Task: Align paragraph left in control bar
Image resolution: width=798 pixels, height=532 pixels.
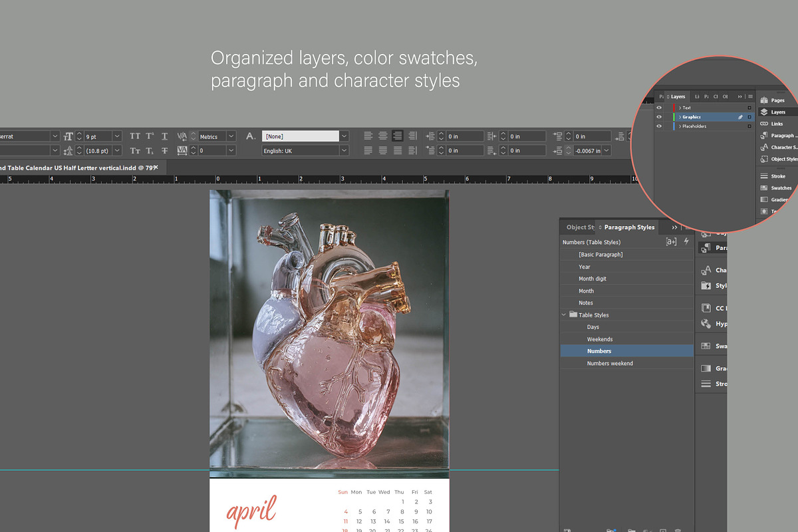Action: (368, 136)
